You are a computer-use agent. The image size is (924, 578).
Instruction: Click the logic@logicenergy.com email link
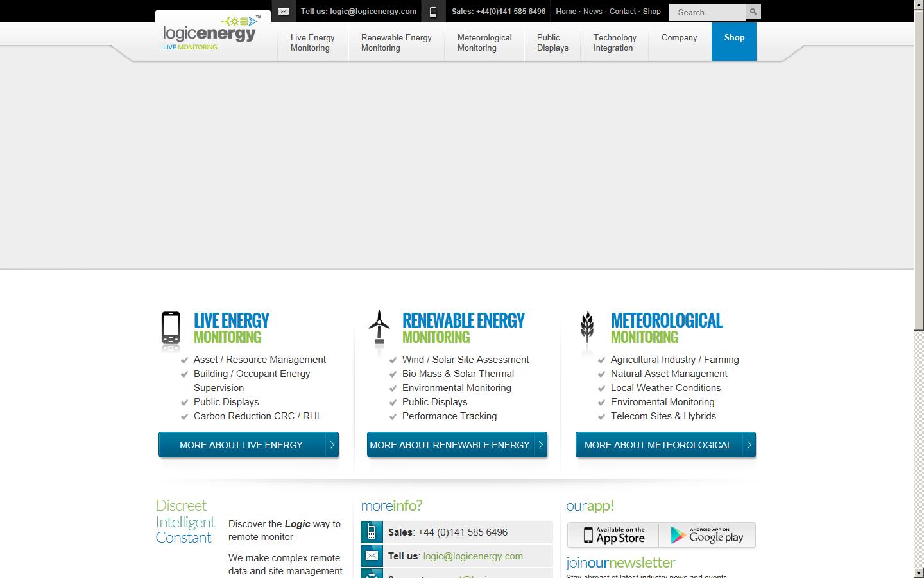click(x=472, y=556)
